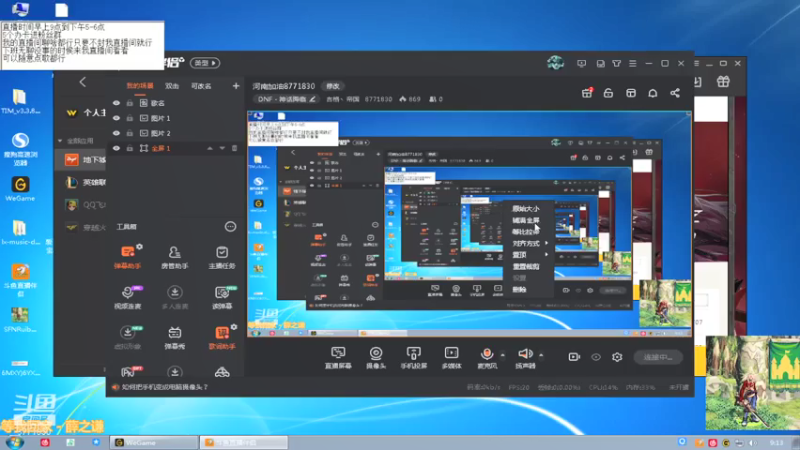Open the 美型 beauty dropdown
This screenshot has height=450, width=800.
(205, 63)
